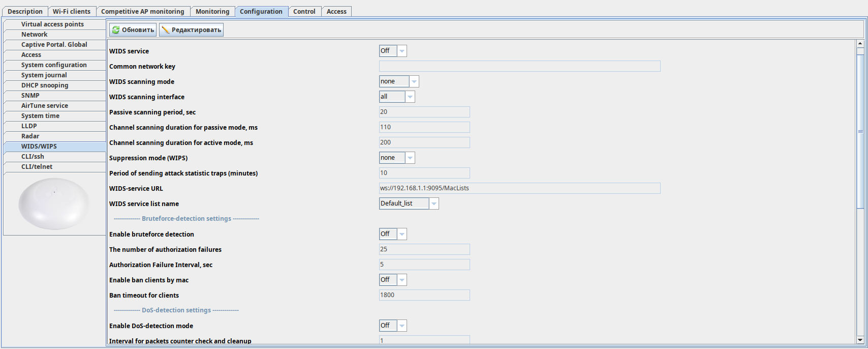Select Virtual access points in sidebar
This screenshot has height=349, width=868.
pyautogui.click(x=52, y=24)
